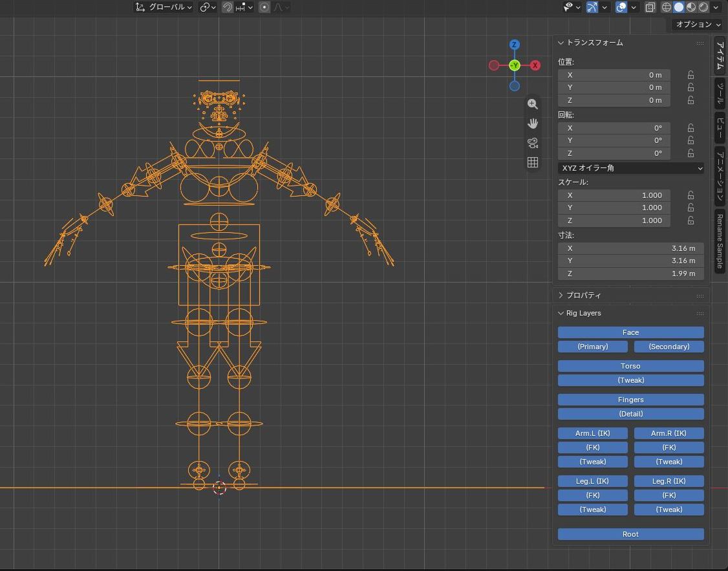Screen dimensions: 728x571
Task: Toggle the show overlays button
Action: (621, 7)
